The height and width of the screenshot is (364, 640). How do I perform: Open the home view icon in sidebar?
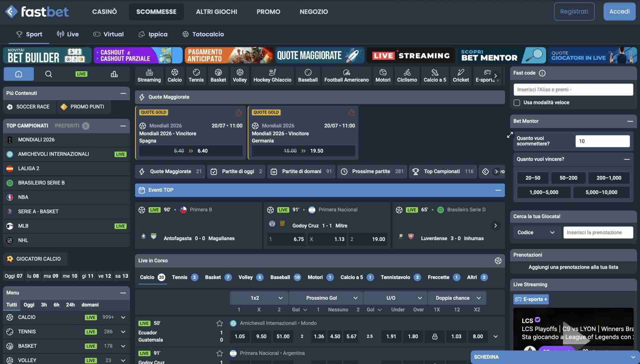pyautogui.click(x=19, y=74)
